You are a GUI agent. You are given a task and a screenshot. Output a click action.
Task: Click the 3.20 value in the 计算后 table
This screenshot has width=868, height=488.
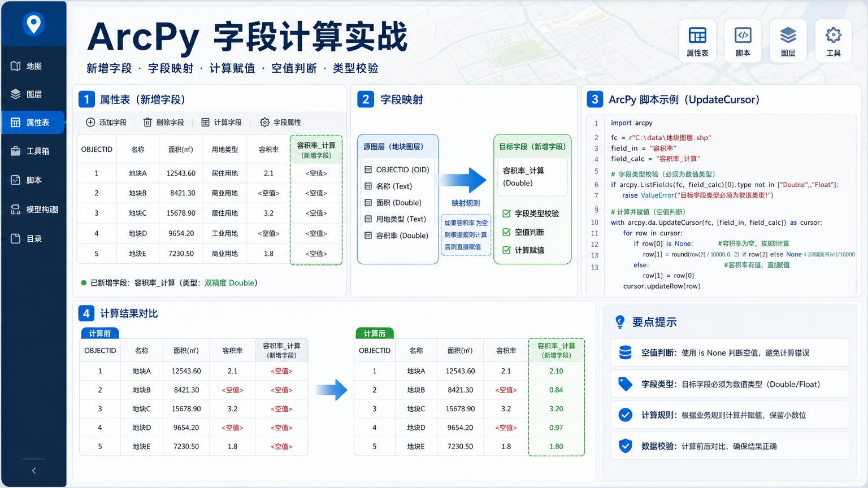(556, 409)
